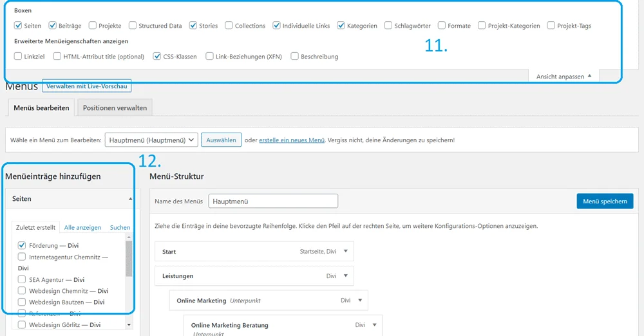
Task: Click the page list scrollbar thumb
Action: [x=129, y=259]
